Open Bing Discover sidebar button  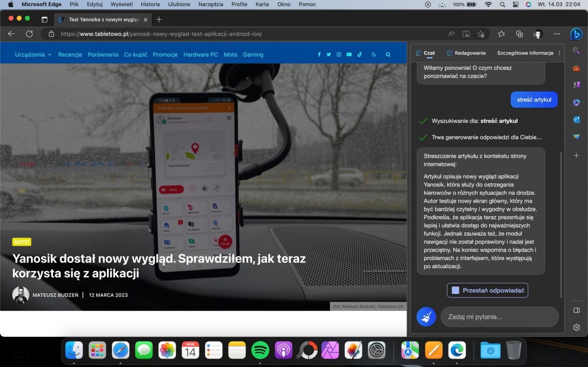coord(576,34)
